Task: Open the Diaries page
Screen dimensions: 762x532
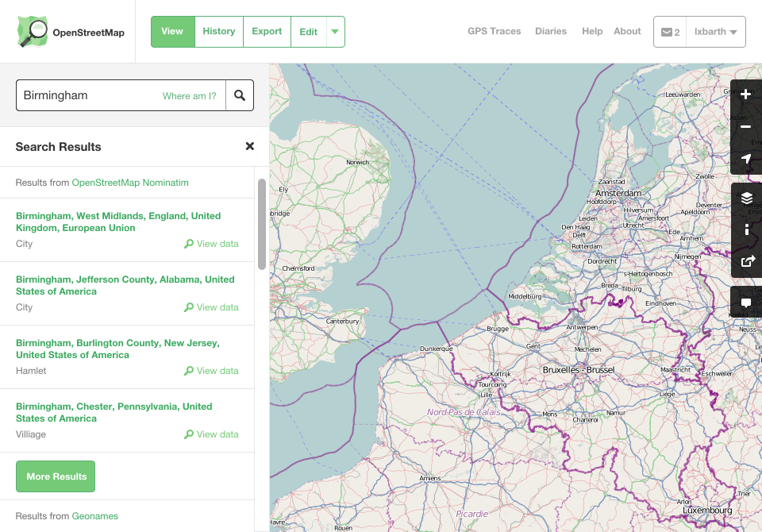Action: click(x=551, y=31)
